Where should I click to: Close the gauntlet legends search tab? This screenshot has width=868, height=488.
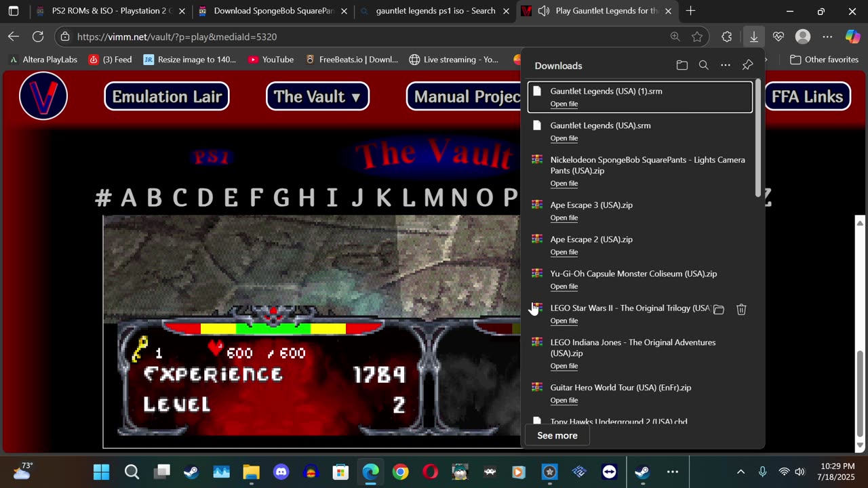click(x=506, y=11)
